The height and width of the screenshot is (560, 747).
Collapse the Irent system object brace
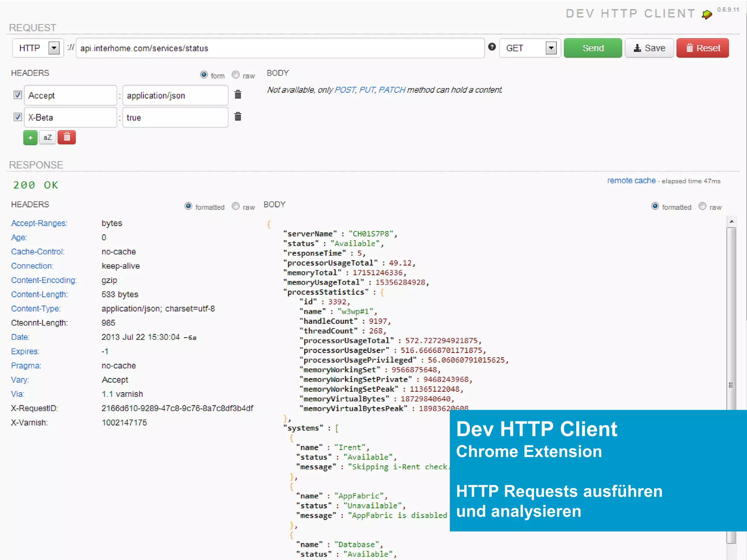click(291, 438)
